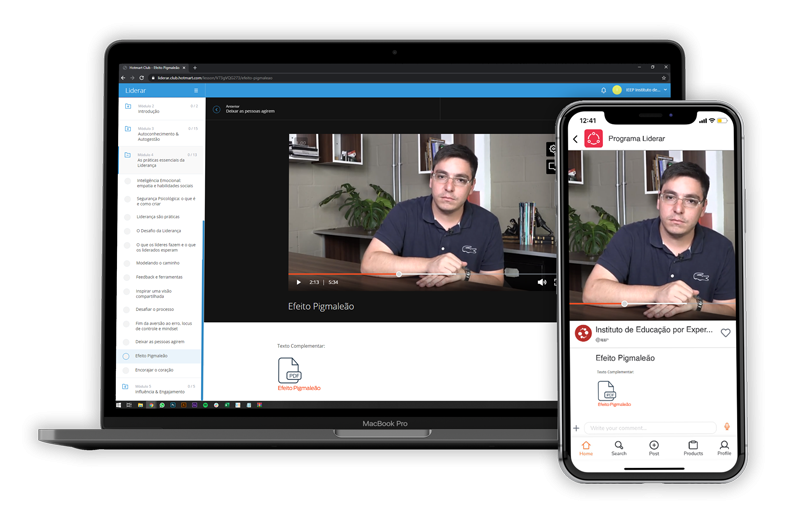
Task: Open WhatsApp from the taskbar
Action: coord(162,405)
